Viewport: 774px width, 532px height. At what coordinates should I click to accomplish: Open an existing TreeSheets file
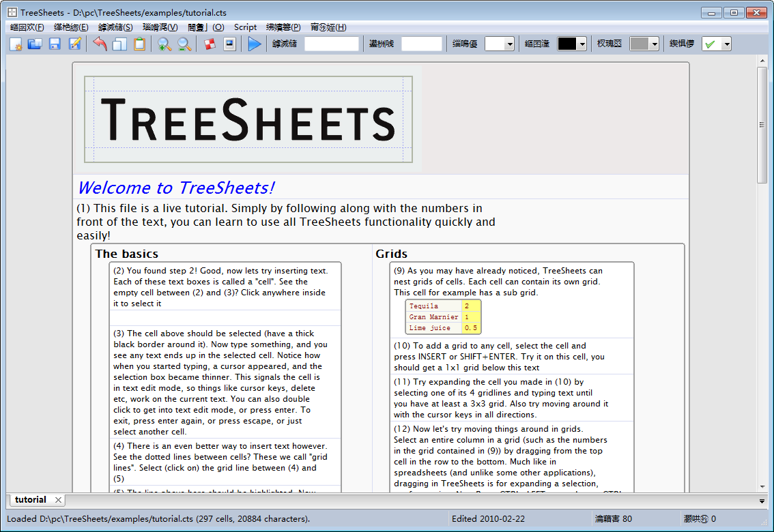tap(35, 44)
